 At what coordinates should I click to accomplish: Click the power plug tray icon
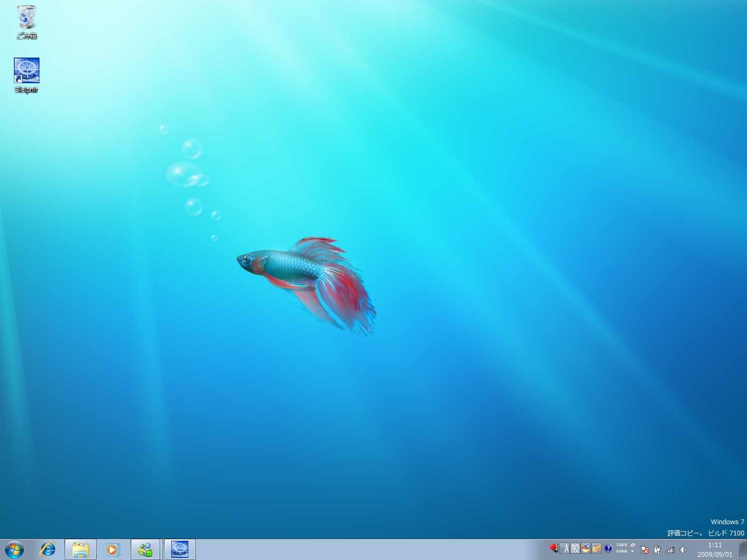[657, 550]
